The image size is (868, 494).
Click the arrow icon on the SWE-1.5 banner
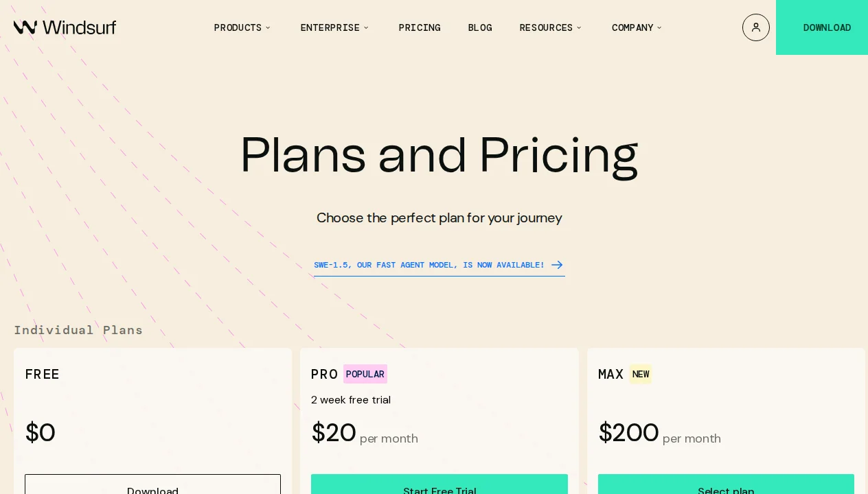pos(557,265)
